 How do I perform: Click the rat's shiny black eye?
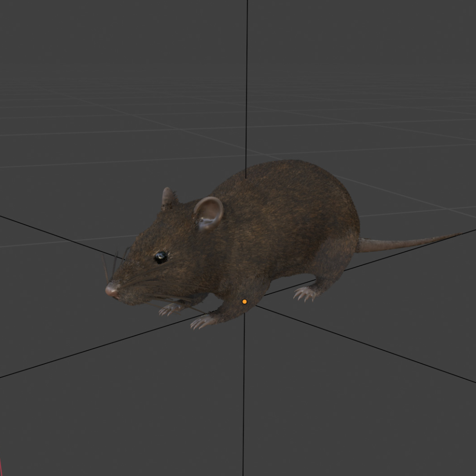tap(161, 257)
